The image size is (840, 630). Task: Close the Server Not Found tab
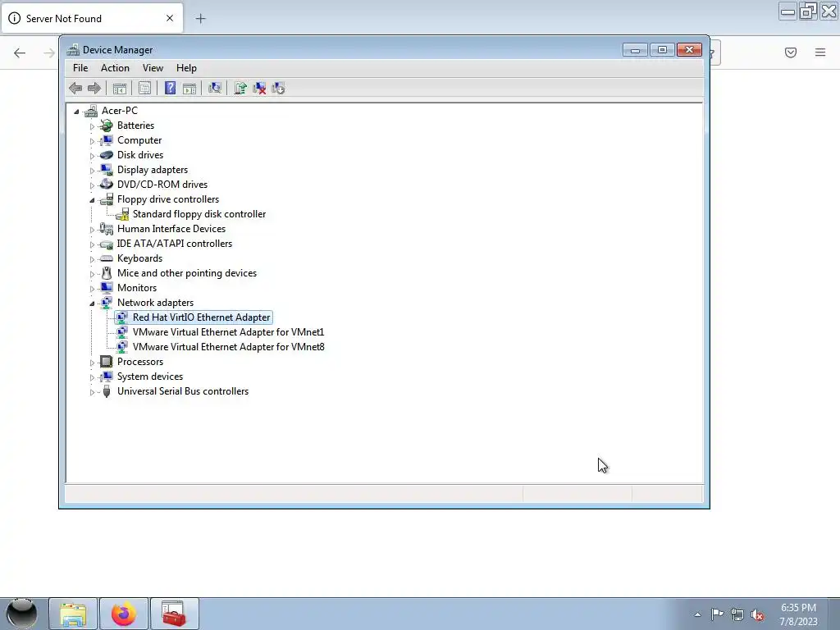[170, 18]
